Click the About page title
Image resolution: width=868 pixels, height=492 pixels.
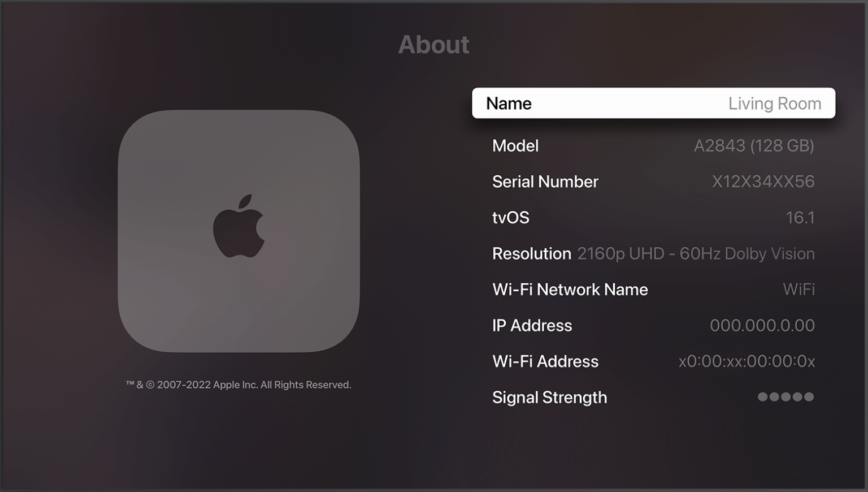tap(434, 45)
